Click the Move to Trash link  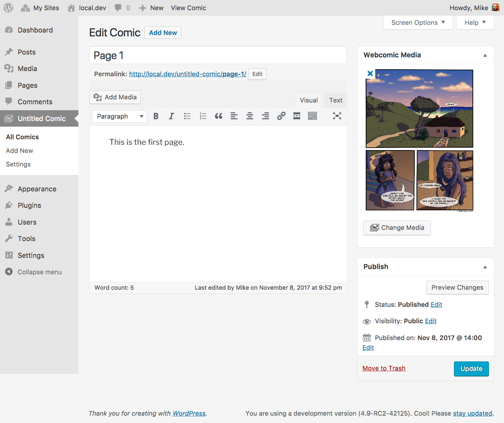(384, 368)
